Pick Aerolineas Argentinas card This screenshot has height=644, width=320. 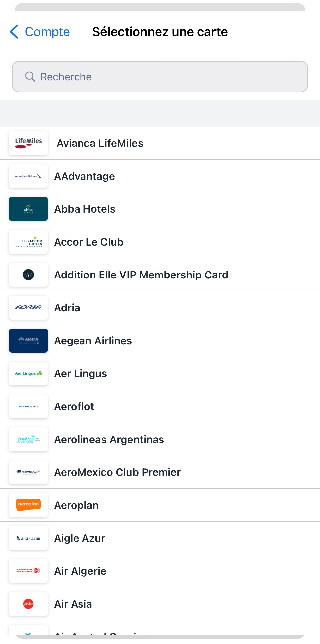click(x=160, y=439)
